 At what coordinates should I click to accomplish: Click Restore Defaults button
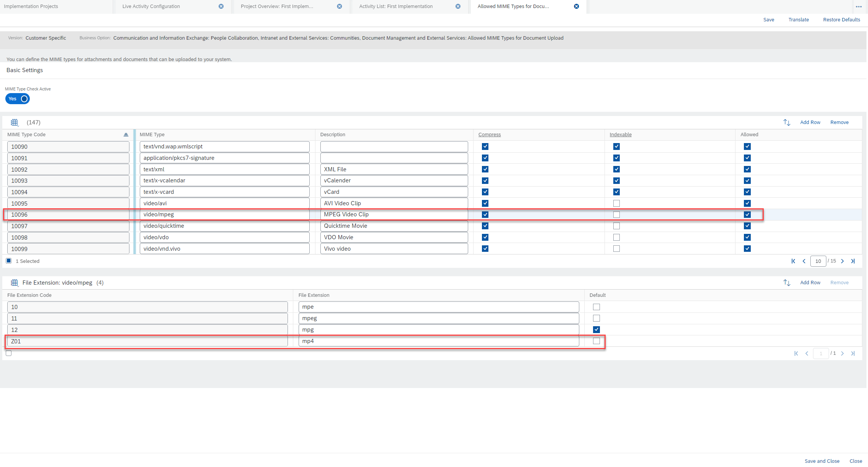(842, 20)
